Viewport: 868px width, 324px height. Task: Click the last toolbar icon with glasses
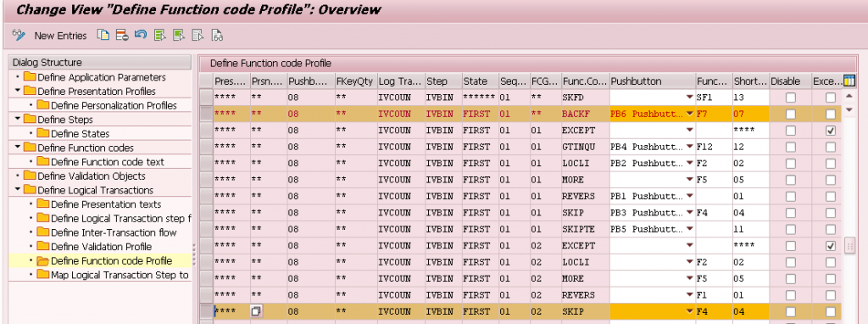tap(217, 36)
